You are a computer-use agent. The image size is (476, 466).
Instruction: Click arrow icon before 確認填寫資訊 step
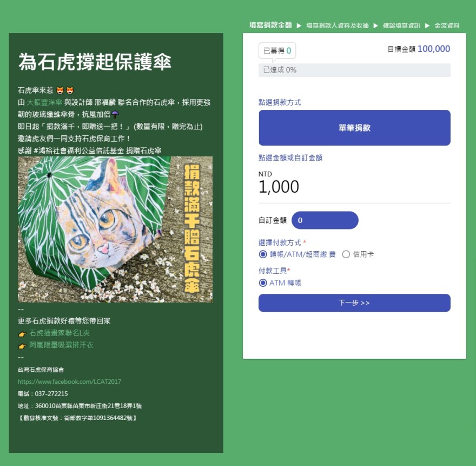point(375,25)
